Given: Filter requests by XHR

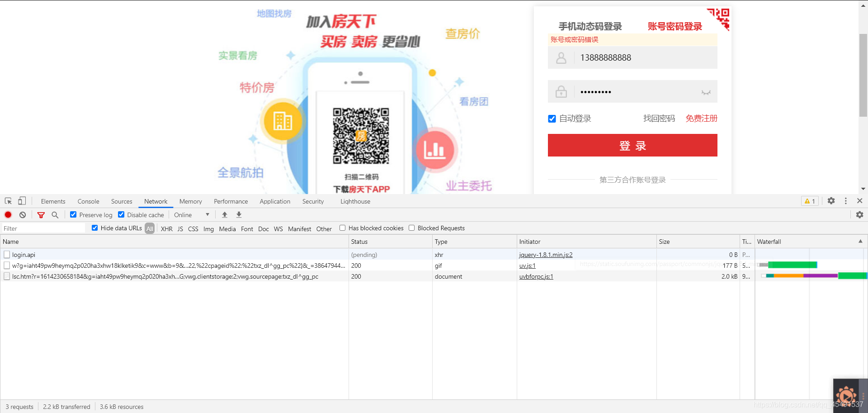Looking at the screenshot, I should pyautogui.click(x=166, y=229).
